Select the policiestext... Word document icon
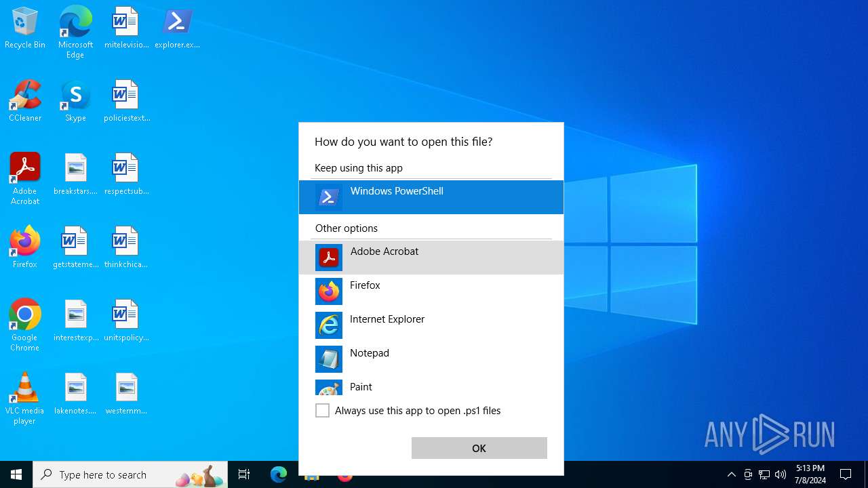This screenshot has width=868, height=488. point(126,102)
